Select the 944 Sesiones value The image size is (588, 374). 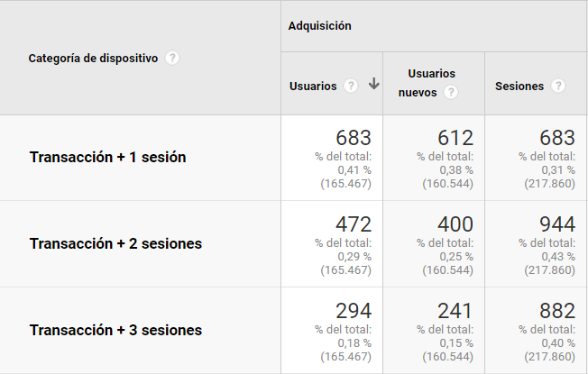point(557,224)
